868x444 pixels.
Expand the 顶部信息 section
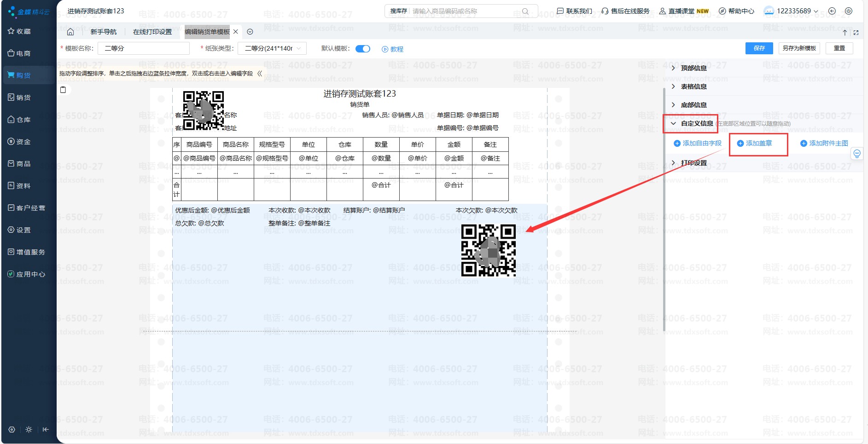point(693,68)
